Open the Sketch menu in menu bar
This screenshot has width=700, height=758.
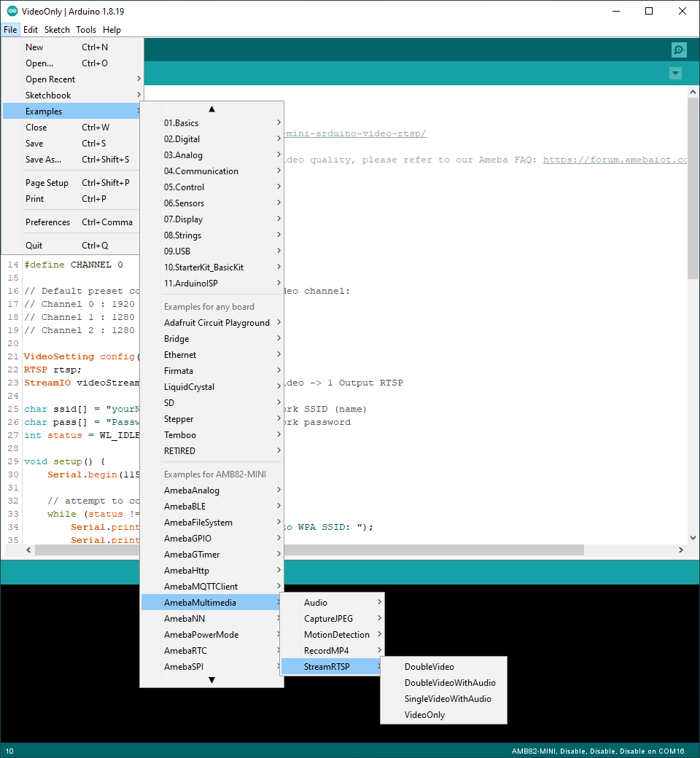(x=57, y=30)
